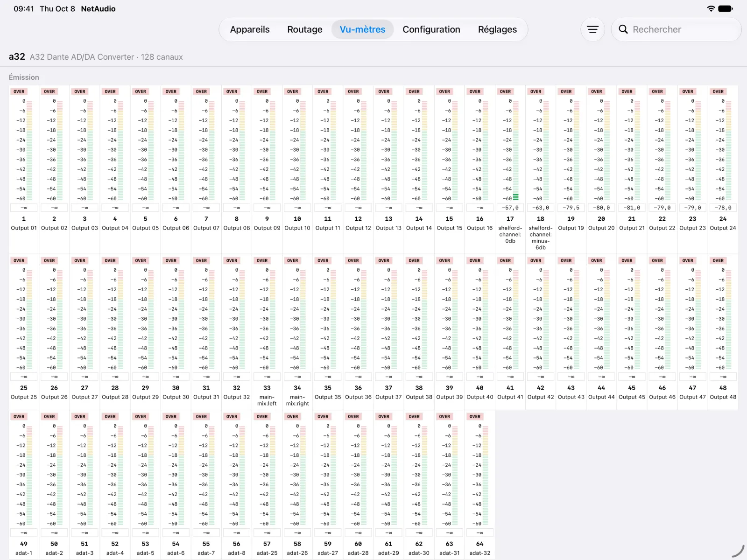Image resolution: width=747 pixels, height=560 pixels.
Task: Click the OVER indicator of Output 48
Action: coord(718,260)
